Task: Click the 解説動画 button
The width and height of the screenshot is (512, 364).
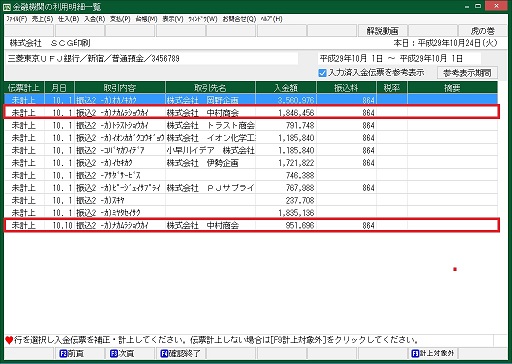Action: (382, 31)
